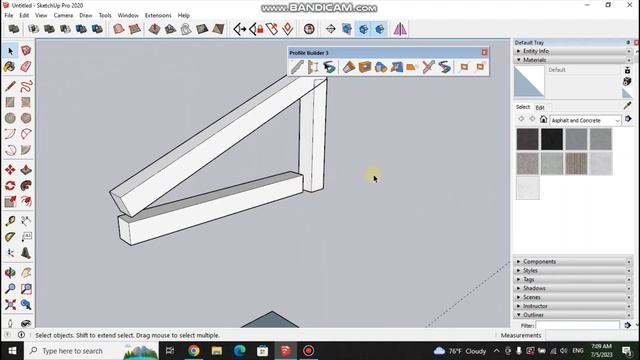
Task: Select the Tape Measure tool
Action: tap(10, 221)
